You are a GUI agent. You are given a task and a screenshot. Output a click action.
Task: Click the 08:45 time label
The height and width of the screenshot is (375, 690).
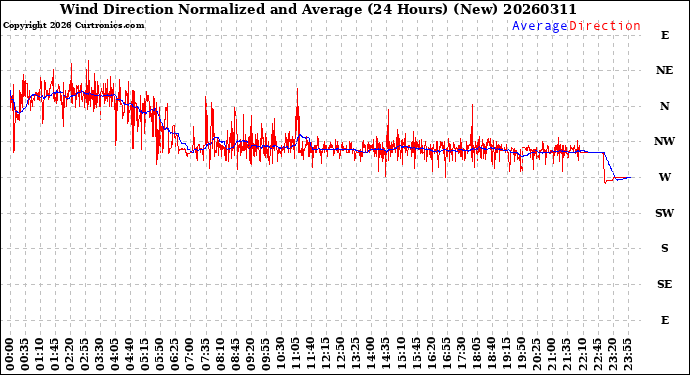click(235, 354)
